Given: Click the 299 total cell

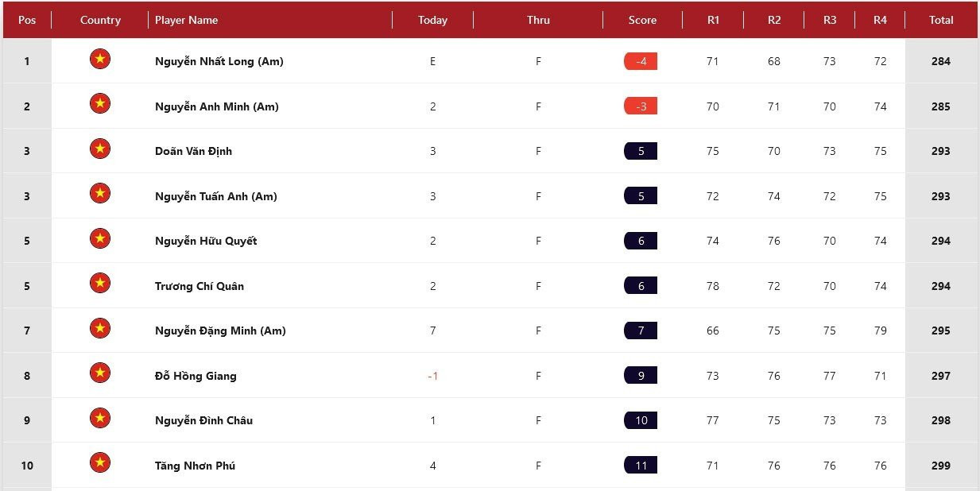Looking at the screenshot, I should tap(941, 466).
